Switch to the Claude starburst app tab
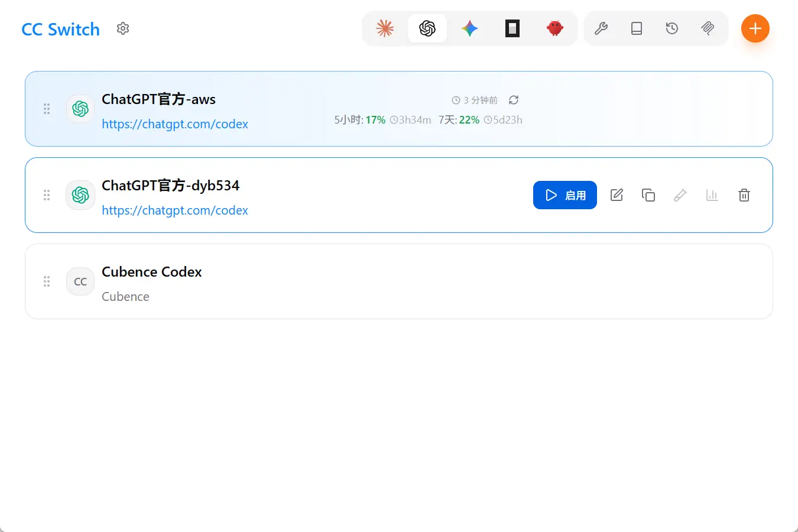 385,28
